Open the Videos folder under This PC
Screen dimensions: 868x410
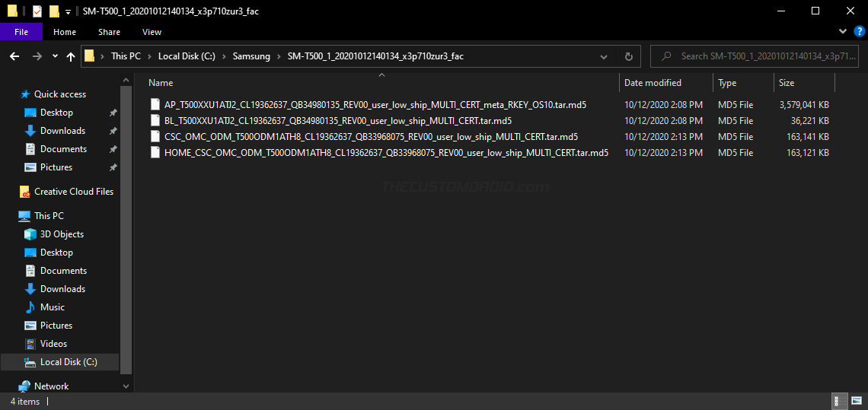pos(53,344)
